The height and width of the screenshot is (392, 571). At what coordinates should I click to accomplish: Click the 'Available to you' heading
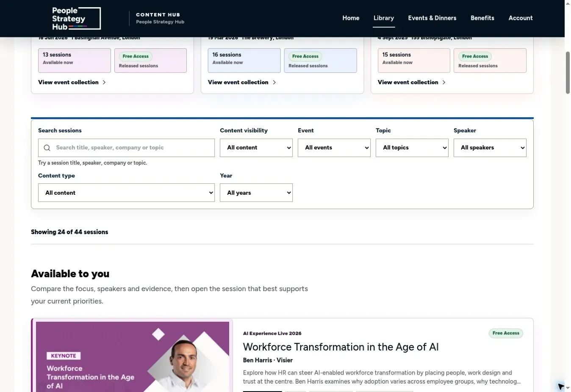[70, 274]
